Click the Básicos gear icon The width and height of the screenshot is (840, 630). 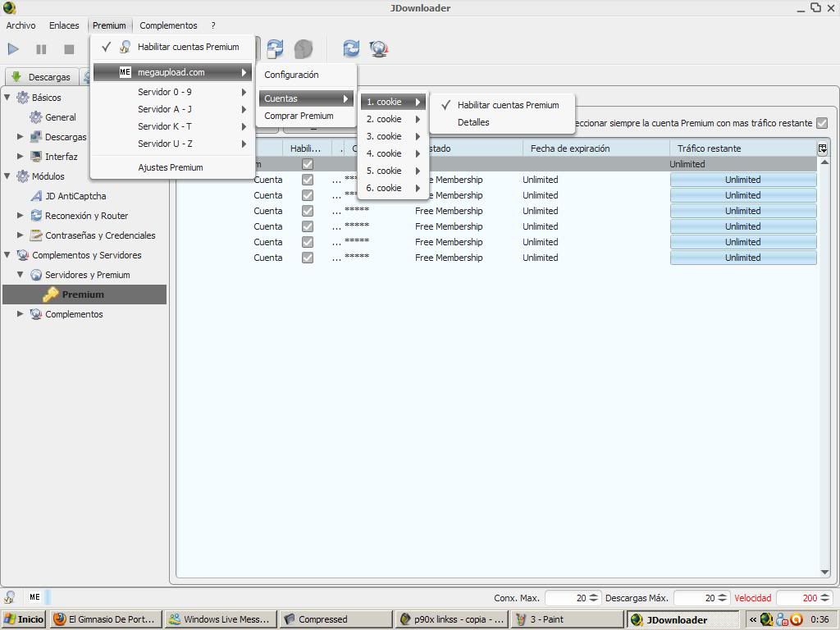22,98
